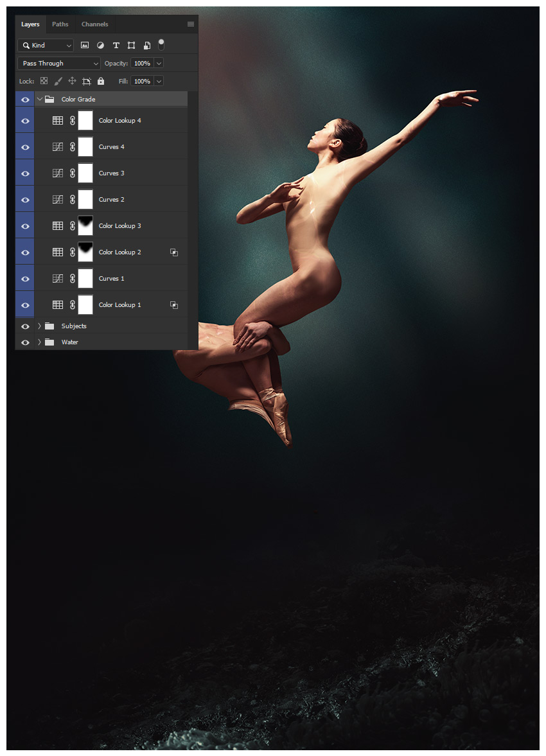The width and height of the screenshot is (546, 756).
Task: Select the Subjects group name
Action: 74,326
